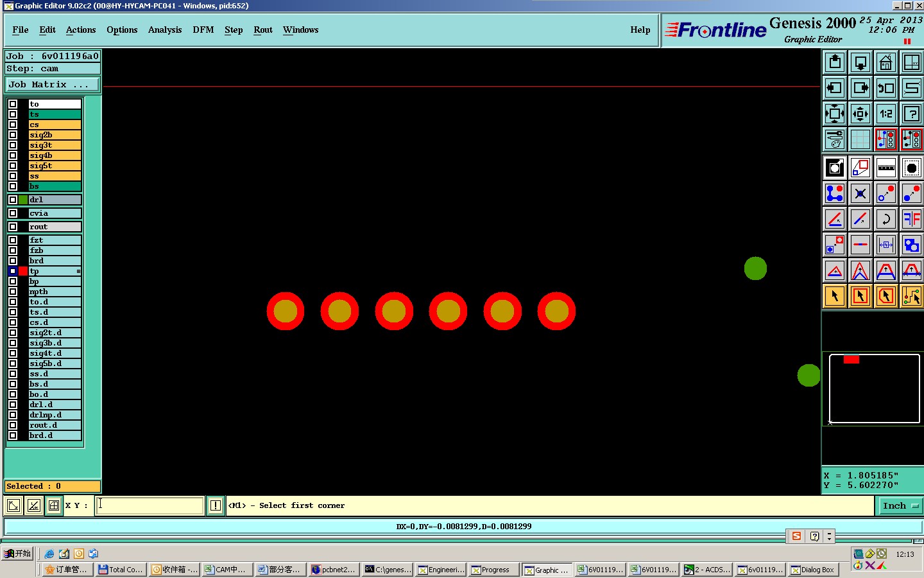Click the 'Selected : 0' status label

(53, 486)
